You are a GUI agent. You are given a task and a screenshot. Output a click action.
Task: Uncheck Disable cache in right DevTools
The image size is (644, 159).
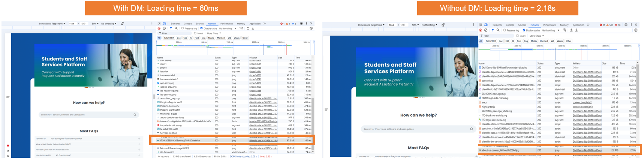(524, 30)
